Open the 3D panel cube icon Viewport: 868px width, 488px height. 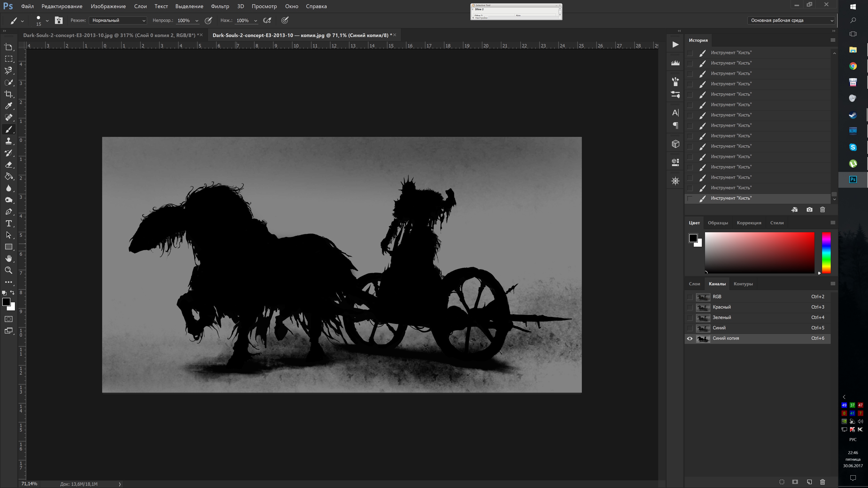coord(675,144)
